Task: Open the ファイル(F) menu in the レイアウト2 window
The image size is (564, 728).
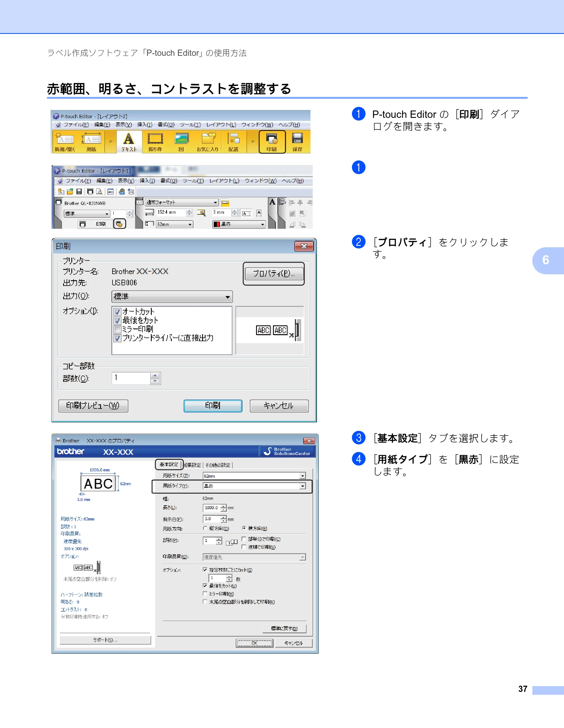Action: 76,125
